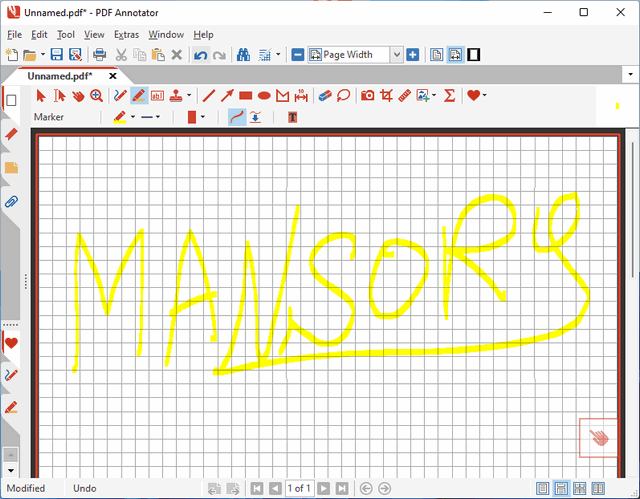Image resolution: width=640 pixels, height=499 pixels.
Task: Toggle the Marker highlighter tool
Action: point(138,96)
